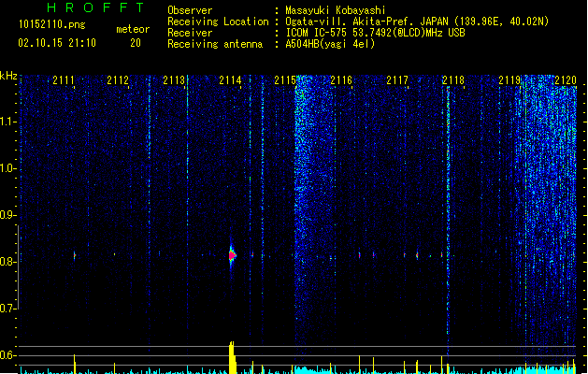Click the kHz axis unit label

click(x=8, y=76)
